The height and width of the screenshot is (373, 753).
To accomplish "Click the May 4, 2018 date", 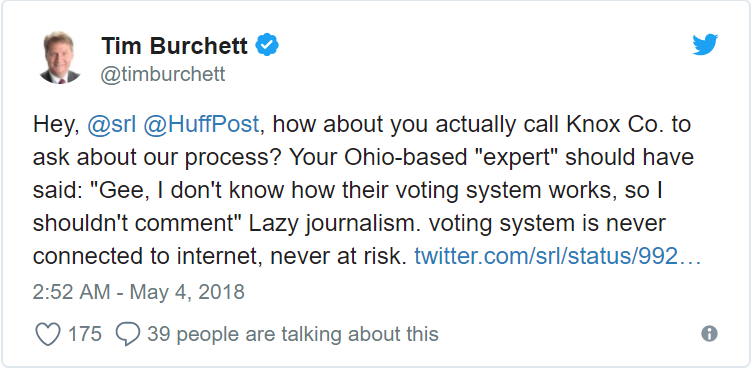I will click(187, 292).
